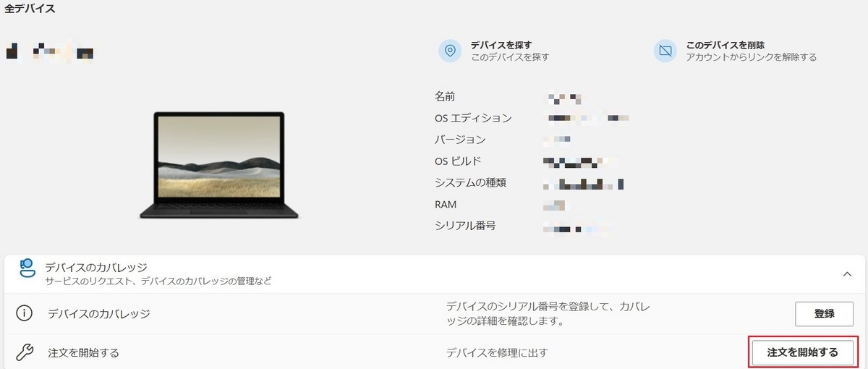Click the 登録 button

[824, 314]
